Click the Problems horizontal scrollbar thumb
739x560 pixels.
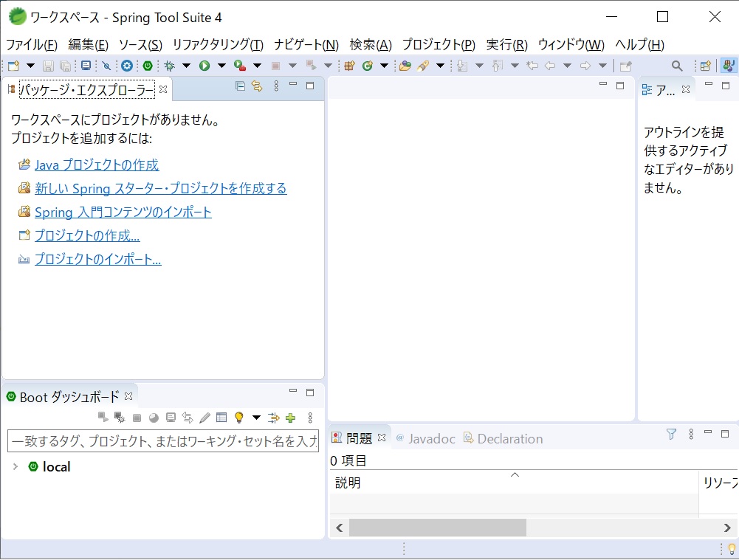click(437, 528)
